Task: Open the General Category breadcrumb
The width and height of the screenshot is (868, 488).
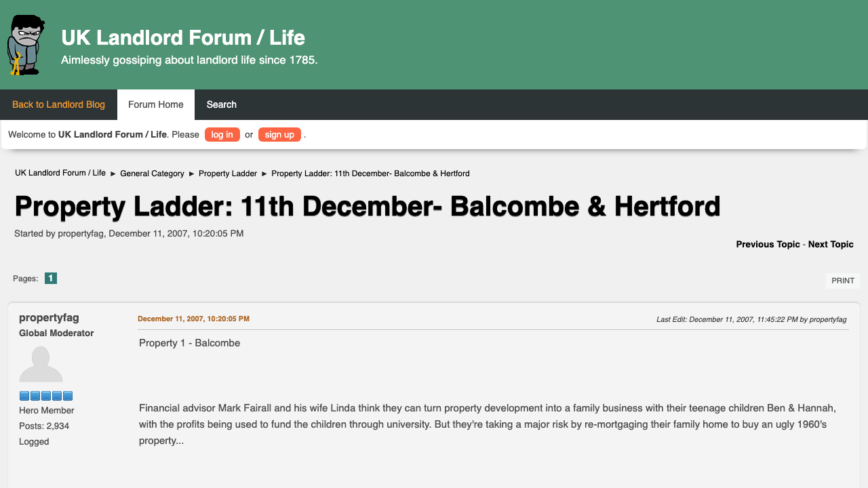Action: pos(152,174)
